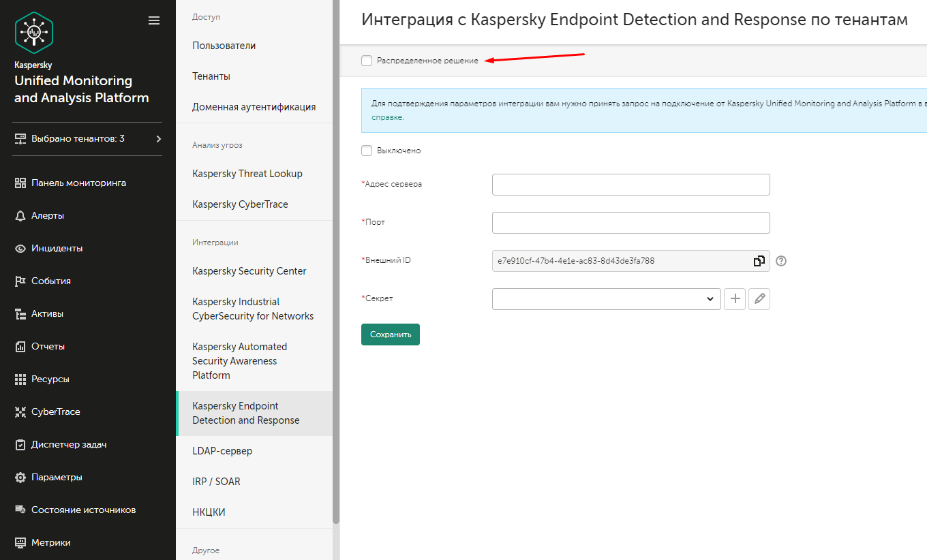Viewport: 927px width, 560px height.
Task: Click the Task manager clipboard icon
Action: (x=20, y=444)
